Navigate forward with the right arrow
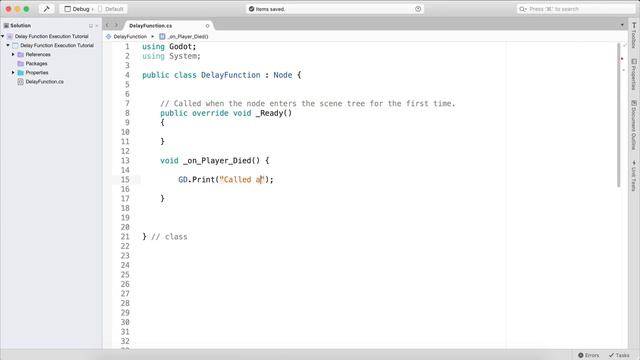640x360 pixels. pos(116,25)
